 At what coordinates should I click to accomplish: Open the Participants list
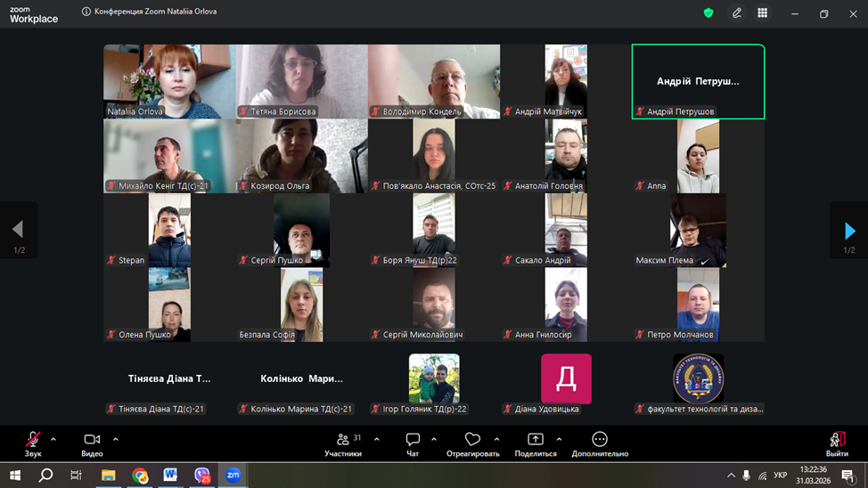(x=343, y=443)
